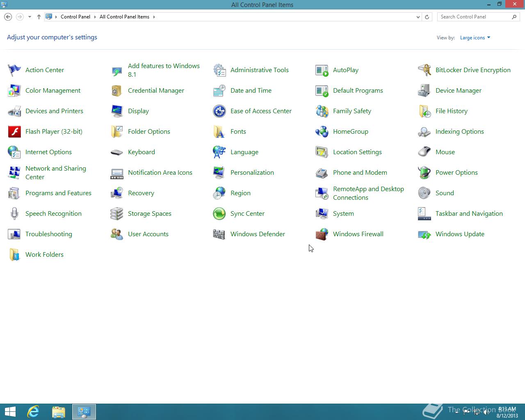
Task: Click the Back navigation button
Action: click(8, 17)
